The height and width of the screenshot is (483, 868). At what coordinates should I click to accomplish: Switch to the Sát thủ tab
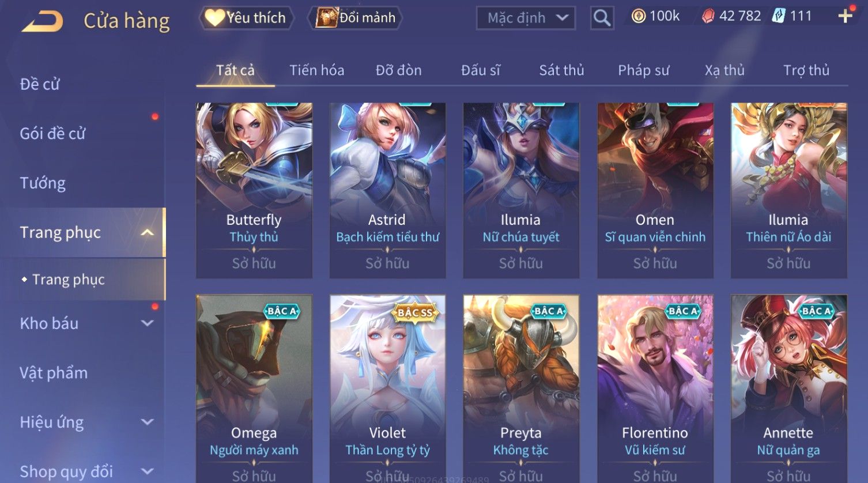(561, 70)
